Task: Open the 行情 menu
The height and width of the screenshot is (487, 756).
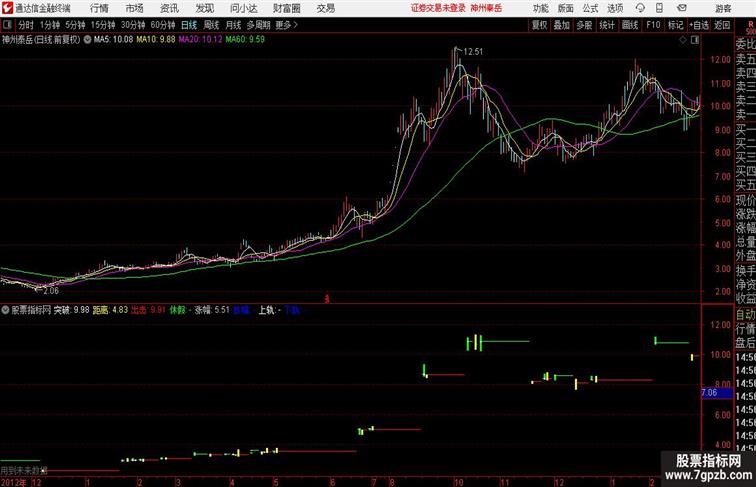Action: (x=99, y=8)
